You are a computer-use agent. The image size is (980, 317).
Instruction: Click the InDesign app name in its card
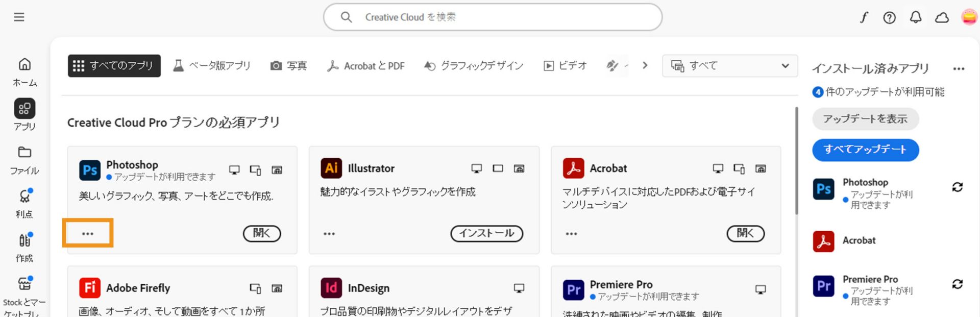(x=369, y=288)
